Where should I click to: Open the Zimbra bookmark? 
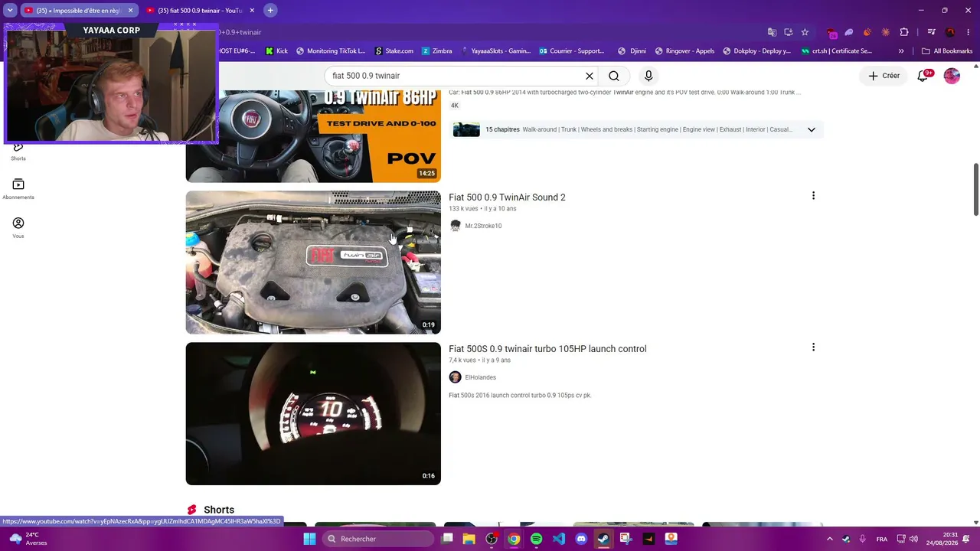[436, 51]
